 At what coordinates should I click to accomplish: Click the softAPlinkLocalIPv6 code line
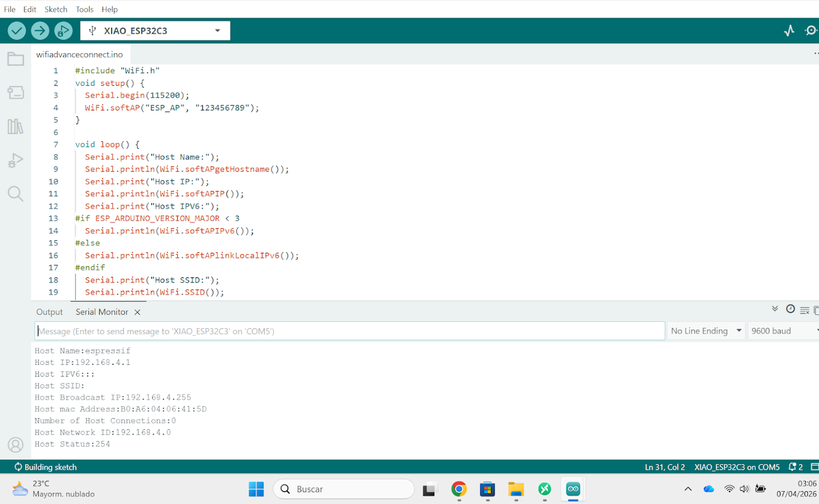[x=192, y=255]
